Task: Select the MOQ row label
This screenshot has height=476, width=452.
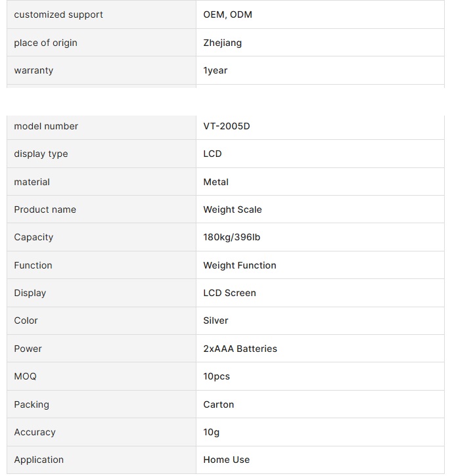Action: pos(25,376)
